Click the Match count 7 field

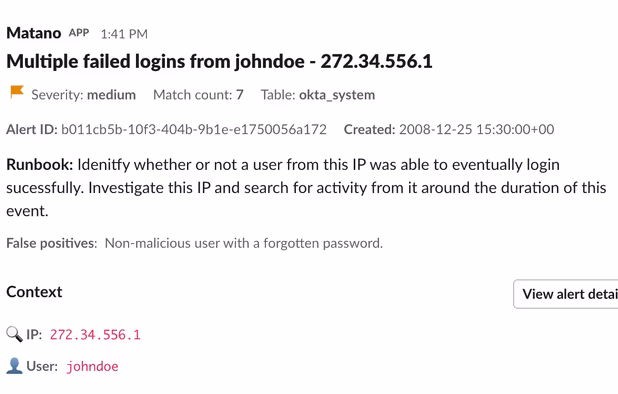(198, 95)
